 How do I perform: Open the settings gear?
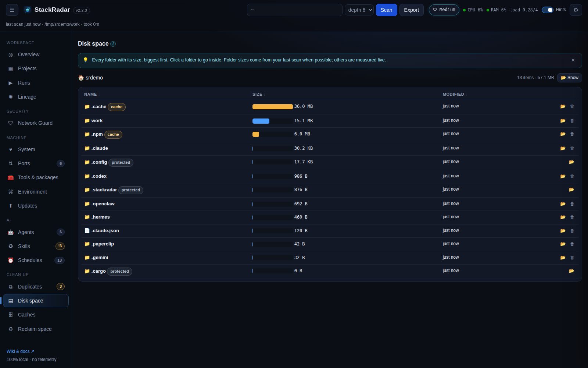(576, 10)
